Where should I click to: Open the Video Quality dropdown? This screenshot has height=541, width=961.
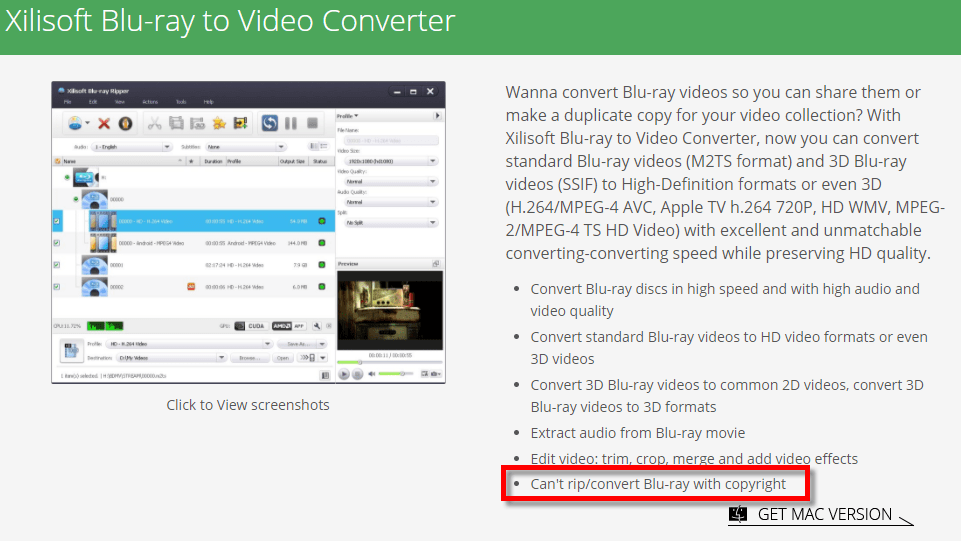[392, 182]
